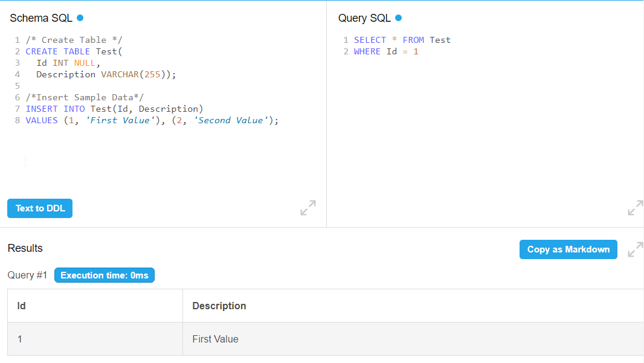
Task: Click the Insert Sample Data comment line
Action: point(85,97)
